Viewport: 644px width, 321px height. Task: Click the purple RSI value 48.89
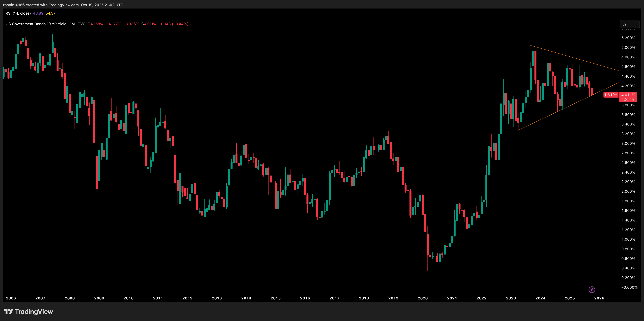tap(38, 13)
